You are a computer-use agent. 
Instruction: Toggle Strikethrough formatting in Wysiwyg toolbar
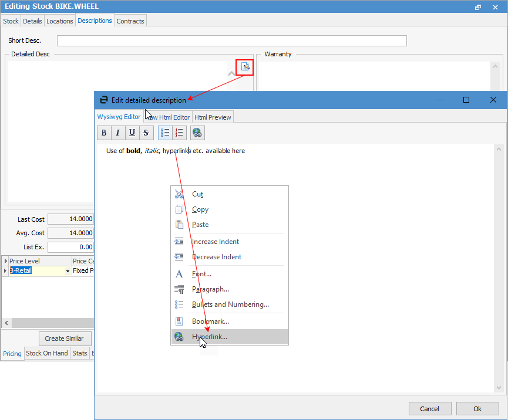click(146, 133)
